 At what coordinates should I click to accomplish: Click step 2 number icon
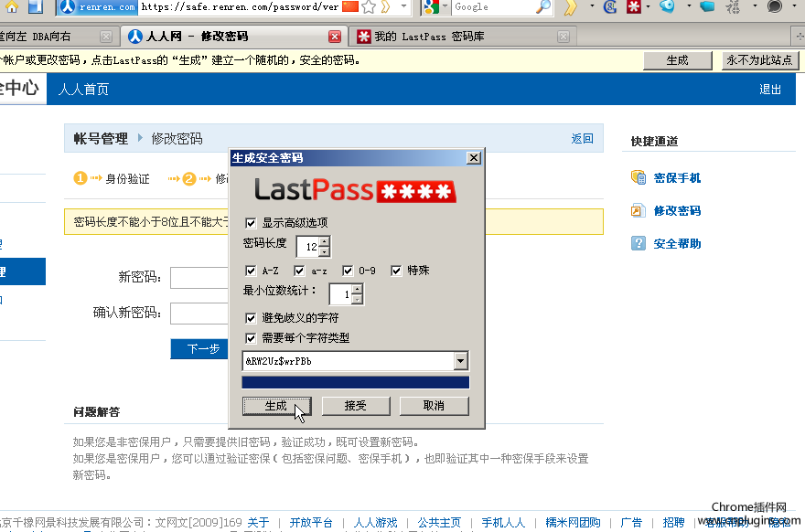coord(189,178)
